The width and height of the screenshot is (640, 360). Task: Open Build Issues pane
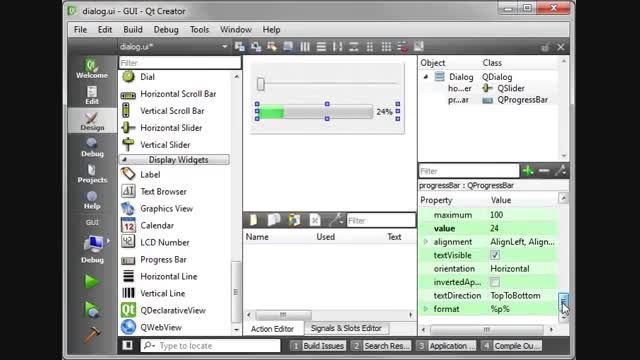click(x=318, y=346)
